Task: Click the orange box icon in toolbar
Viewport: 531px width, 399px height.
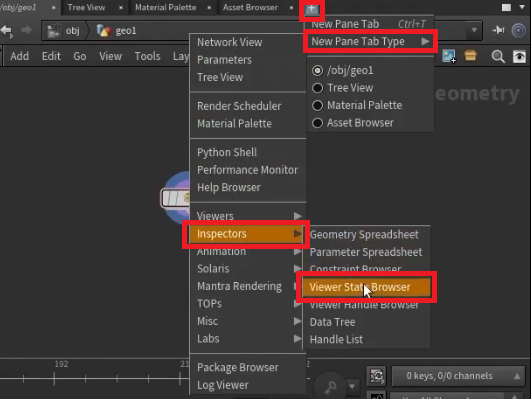Action: click(470, 55)
